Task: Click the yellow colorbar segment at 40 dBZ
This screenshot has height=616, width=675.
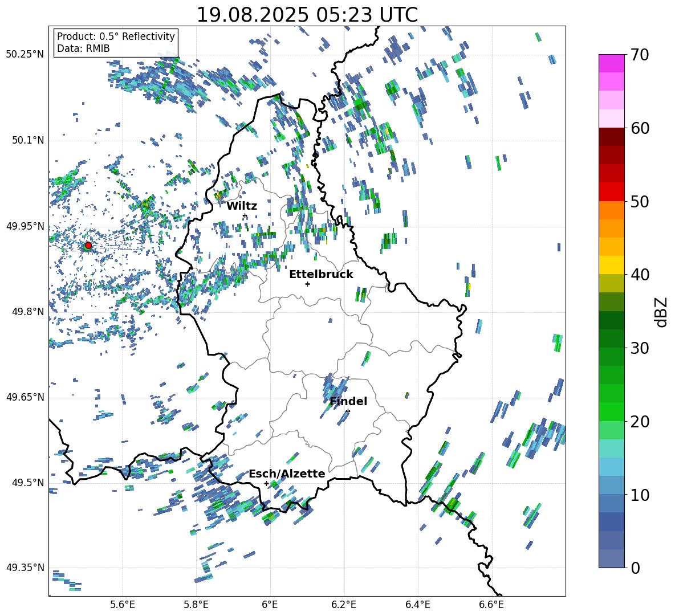Action: coord(612,265)
